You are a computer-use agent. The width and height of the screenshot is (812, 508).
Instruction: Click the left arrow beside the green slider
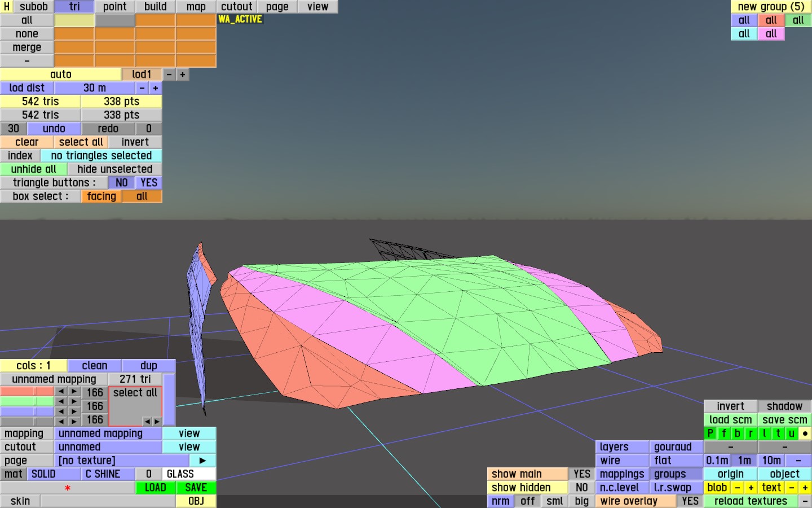(61, 401)
